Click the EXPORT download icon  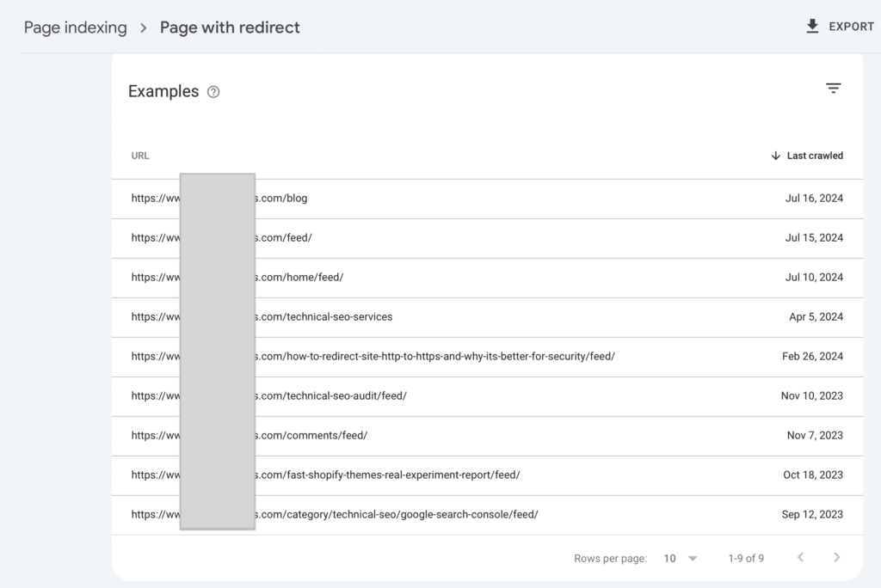coord(812,27)
